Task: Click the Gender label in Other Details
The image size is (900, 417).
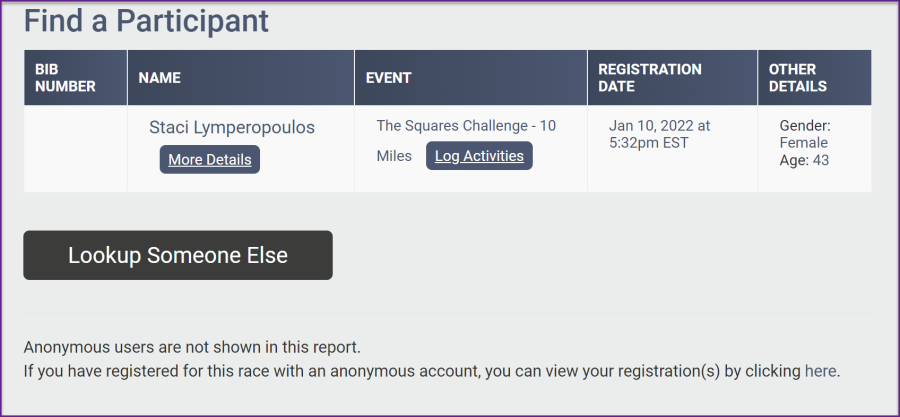Action: 805,126
